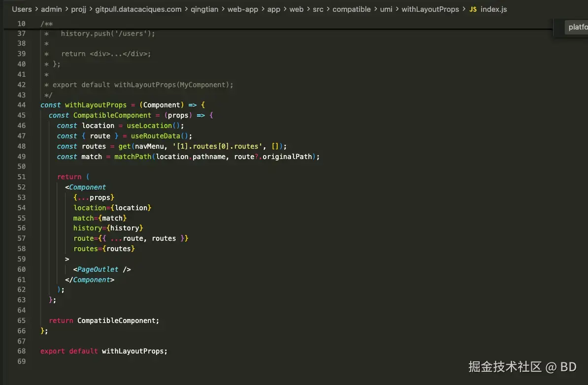Click line number 68 in the gutter
The image size is (588, 385).
point(21,351)
